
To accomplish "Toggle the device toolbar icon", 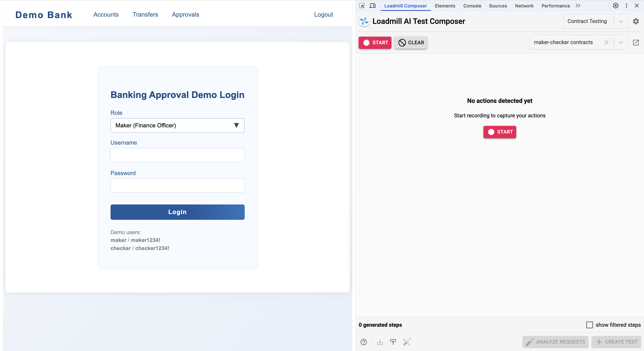I will (x=372, y=6).
